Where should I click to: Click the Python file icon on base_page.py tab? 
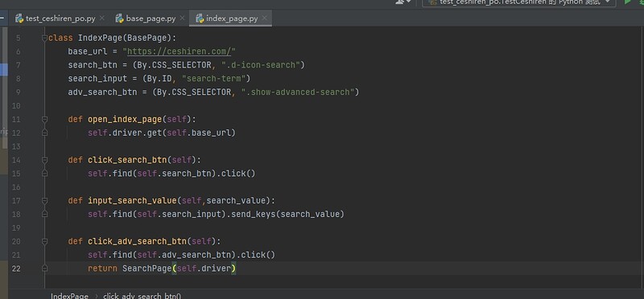[119, 18]
